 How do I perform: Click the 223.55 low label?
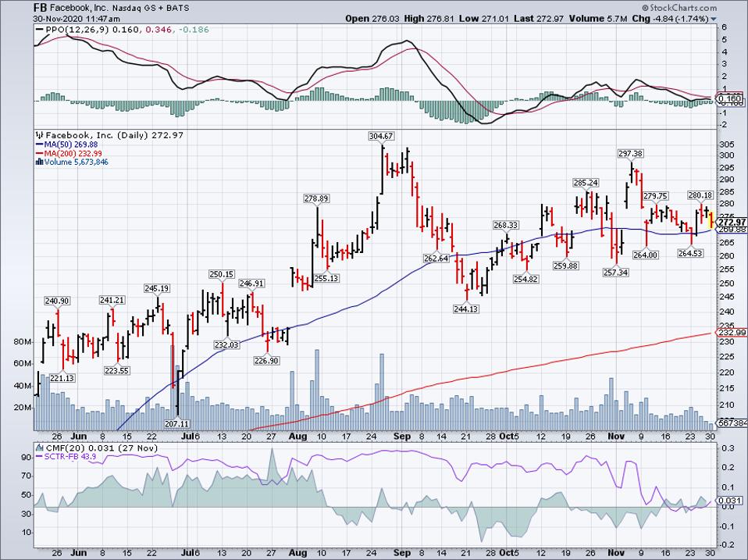click(117, 371)
